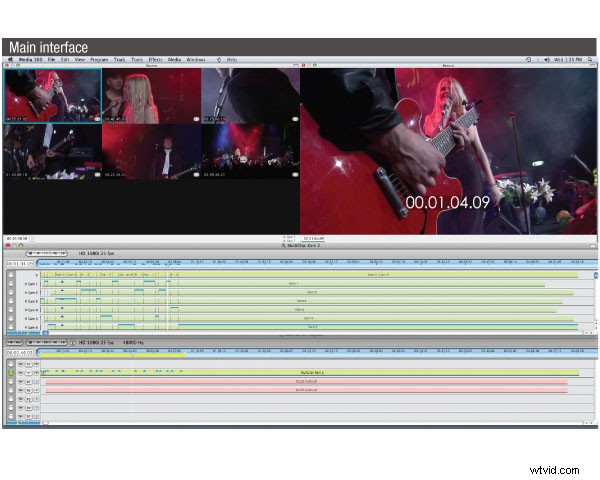Select the bassist on stage angle thumbnail

click(53, 152)
